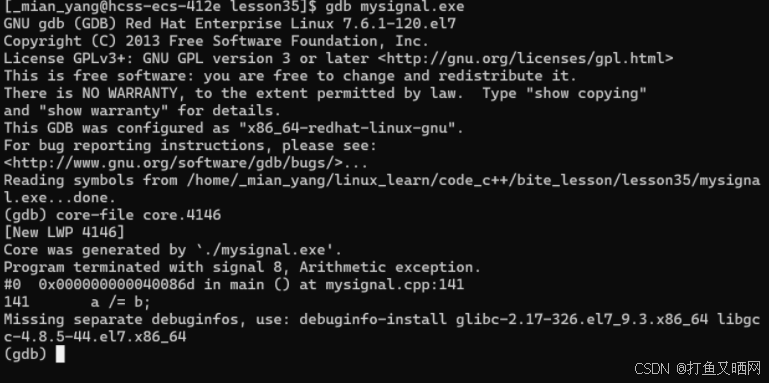
Task: Click the 'gdb mysignal.exe' command
Action: 395,7
